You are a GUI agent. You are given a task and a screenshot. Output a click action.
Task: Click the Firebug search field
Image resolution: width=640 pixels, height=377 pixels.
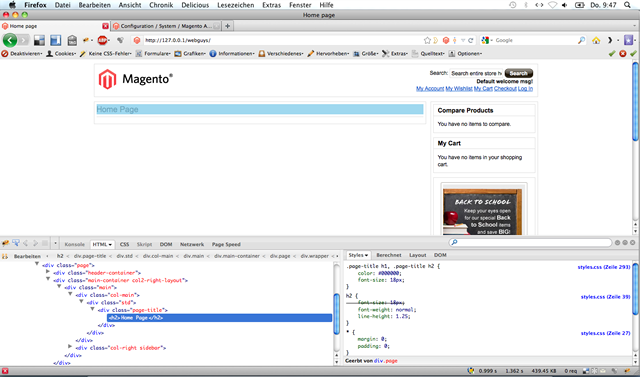tap(531, 242)
